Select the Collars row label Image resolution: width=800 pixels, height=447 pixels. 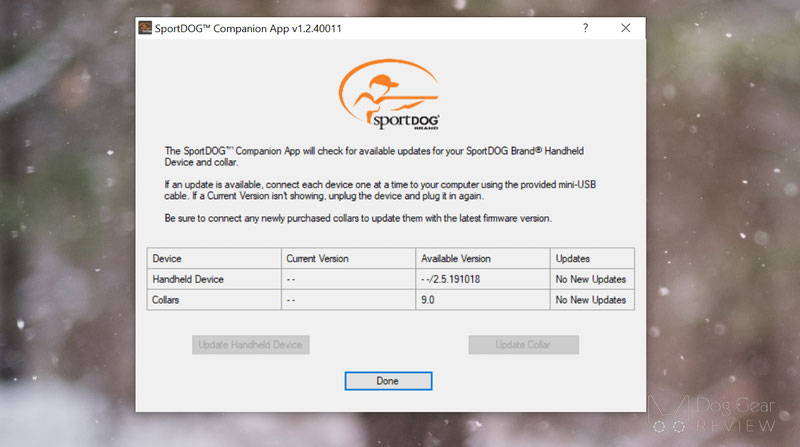(x=214, y=300)
